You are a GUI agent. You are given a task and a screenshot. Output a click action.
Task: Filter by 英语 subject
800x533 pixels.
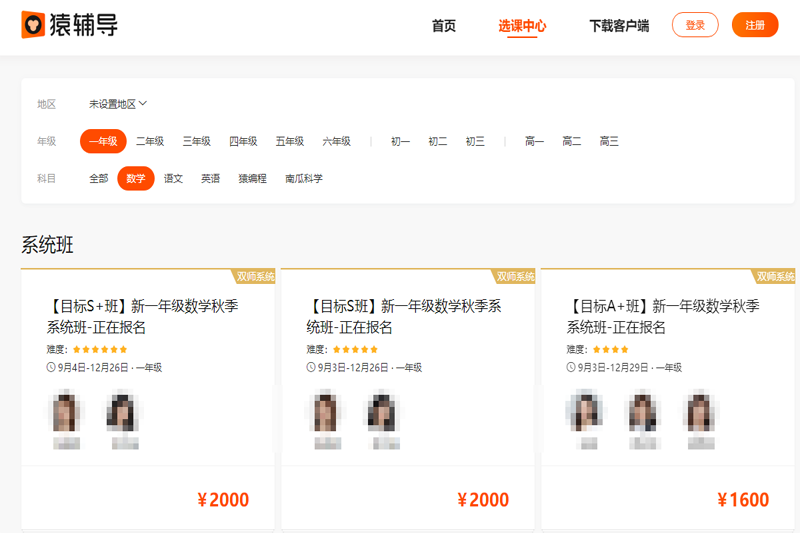(210, 179)
